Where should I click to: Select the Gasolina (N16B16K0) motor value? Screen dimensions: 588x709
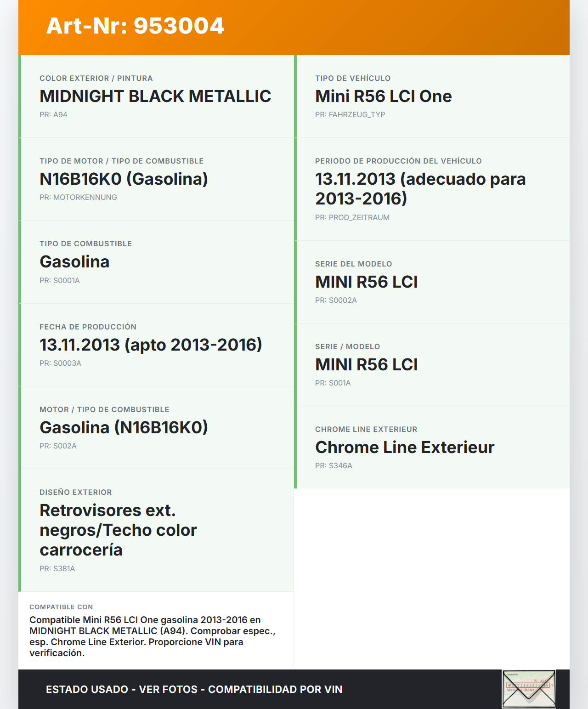(x=124, y=428)
